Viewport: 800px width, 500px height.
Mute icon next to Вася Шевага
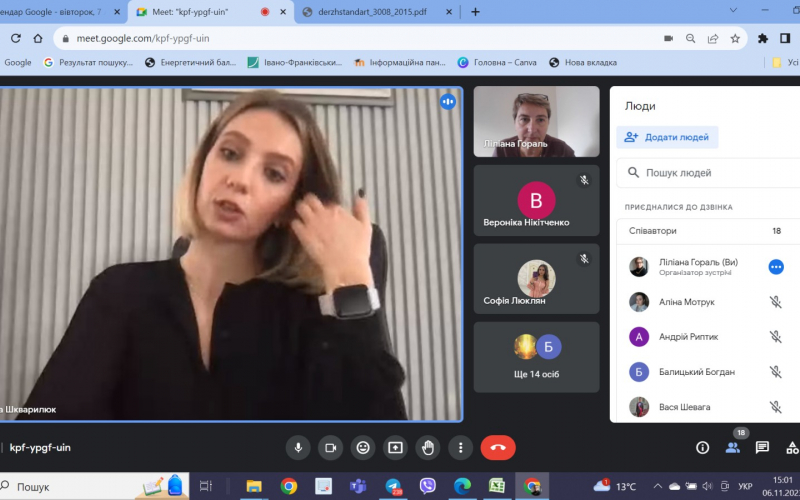click(776, 407)
